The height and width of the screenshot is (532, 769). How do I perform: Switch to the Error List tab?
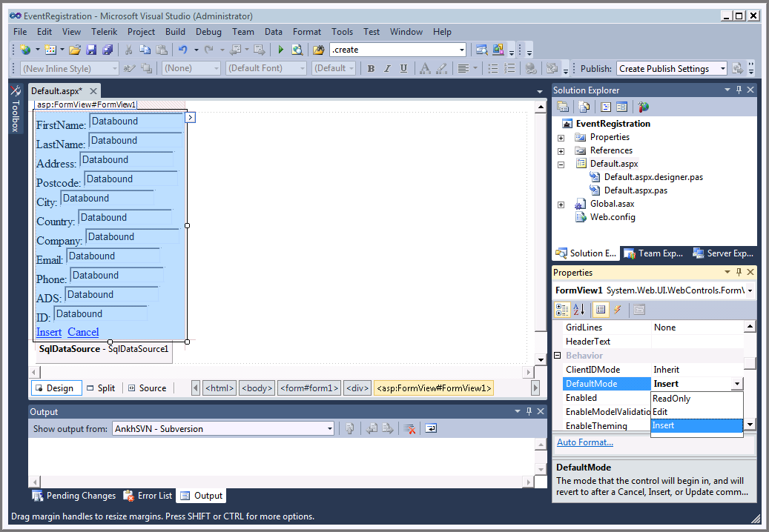(x=148, y=496)
